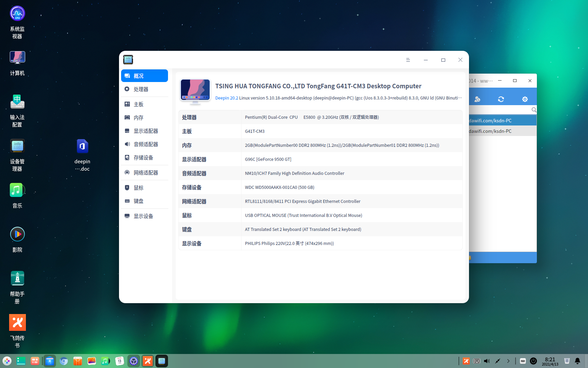The width and height of the screenshot is (588, 368).
Task: Open the launcher from the dock
Action: [7, 361]
